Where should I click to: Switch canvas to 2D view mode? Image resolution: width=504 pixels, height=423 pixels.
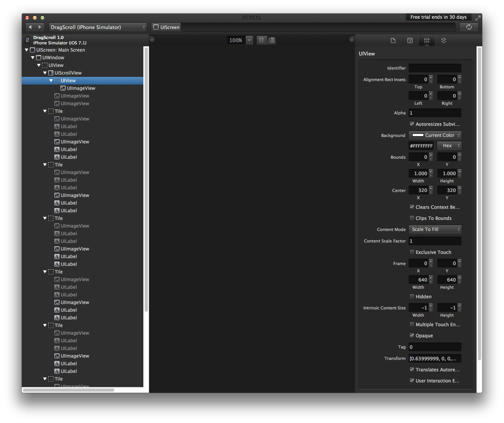261,40
